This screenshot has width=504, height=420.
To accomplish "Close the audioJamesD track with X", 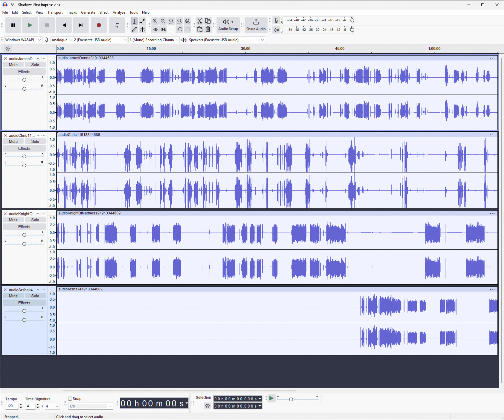I will [x=5, y=59].
